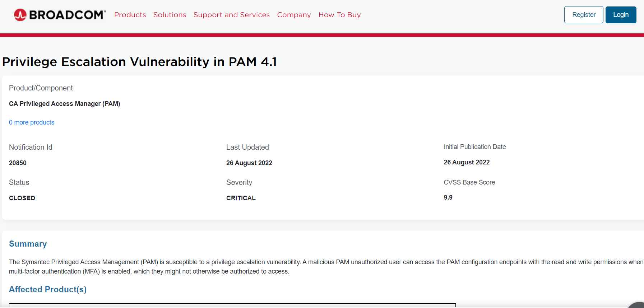Open the Products menu
Screen dimensions: 644x308
coord(130,15)
